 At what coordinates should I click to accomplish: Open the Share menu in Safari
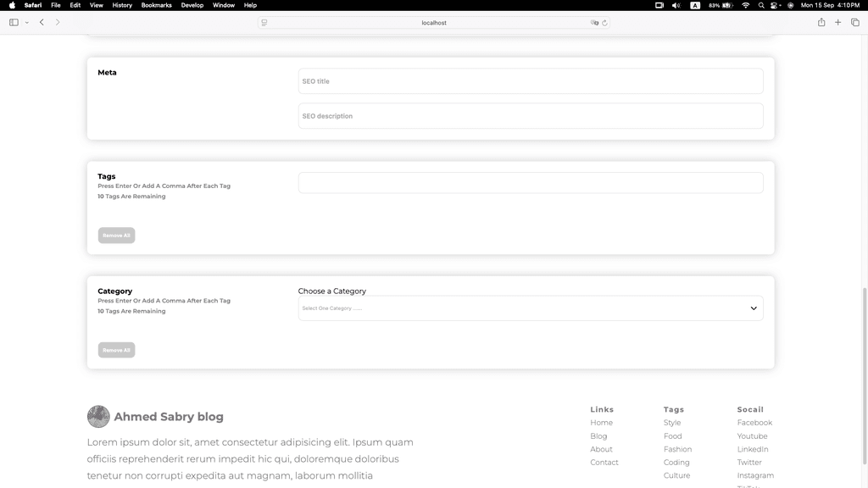click(x=821, y=22)
